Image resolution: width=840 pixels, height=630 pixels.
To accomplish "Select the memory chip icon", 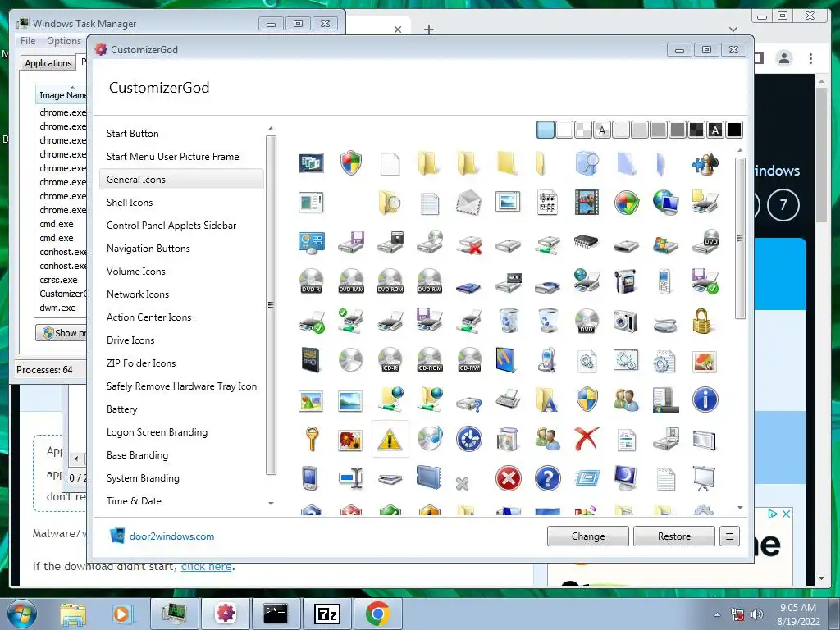I will point(587,242).
